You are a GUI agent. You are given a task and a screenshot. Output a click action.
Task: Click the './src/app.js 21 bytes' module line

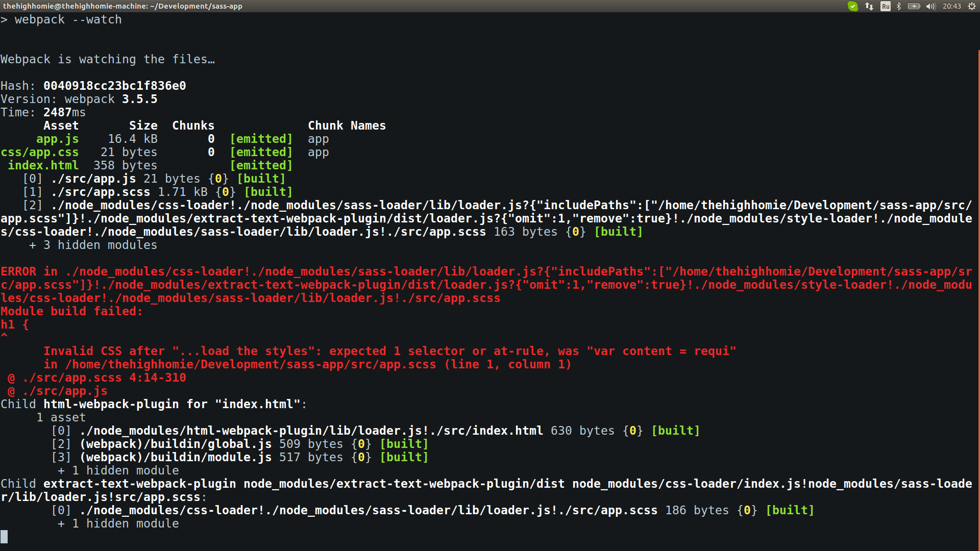pyautogui.click(x=154, y=179)
